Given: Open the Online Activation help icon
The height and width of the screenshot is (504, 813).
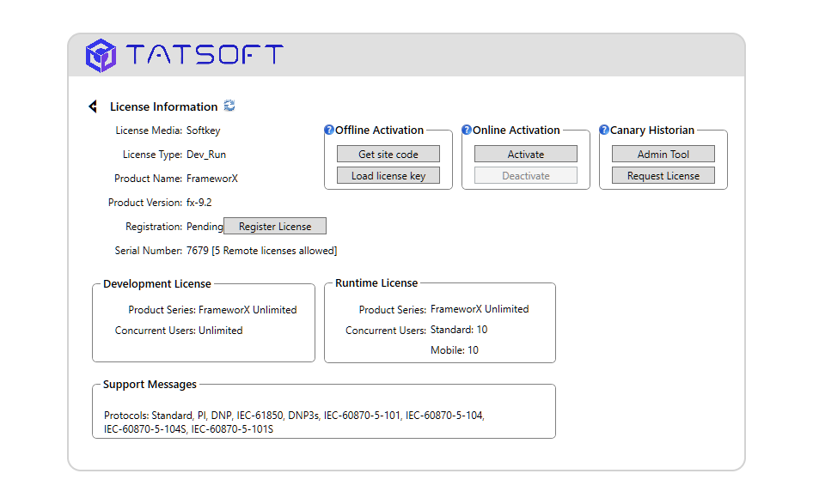Looking at the screenshot, I should pyautogui.click(x=466, y=130).
